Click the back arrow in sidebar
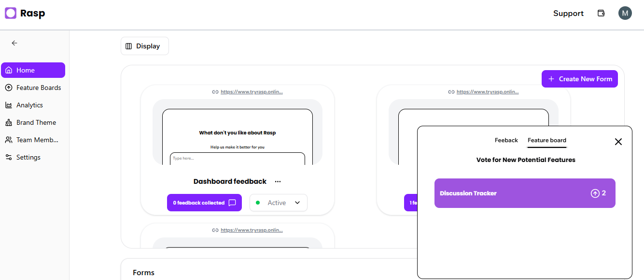The width and height of the screenshot is (644, 280). [14, 43]
